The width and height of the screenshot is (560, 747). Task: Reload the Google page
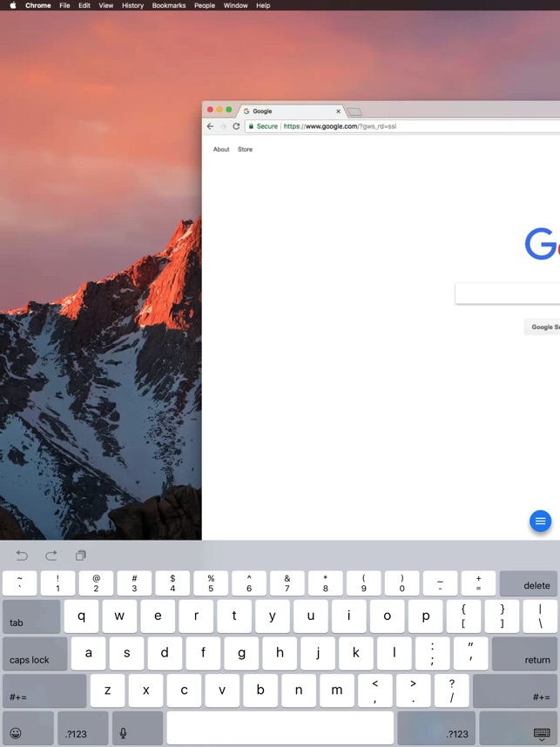[236, 126]
